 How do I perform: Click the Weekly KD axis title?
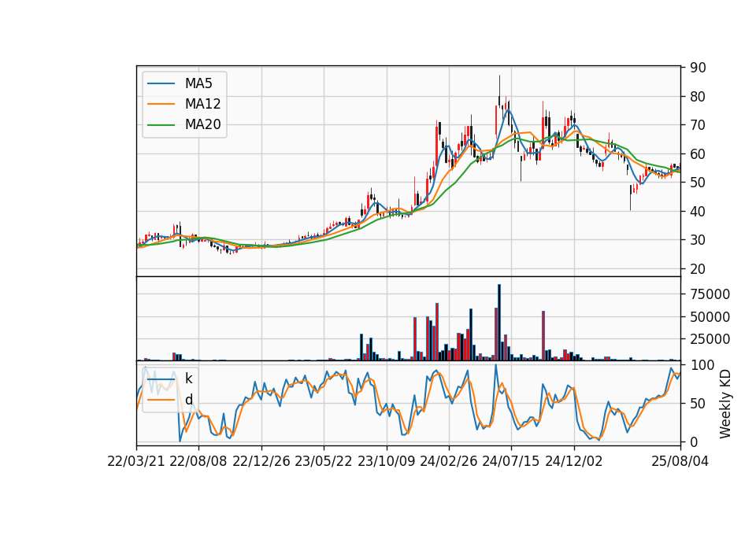(725, 404)
